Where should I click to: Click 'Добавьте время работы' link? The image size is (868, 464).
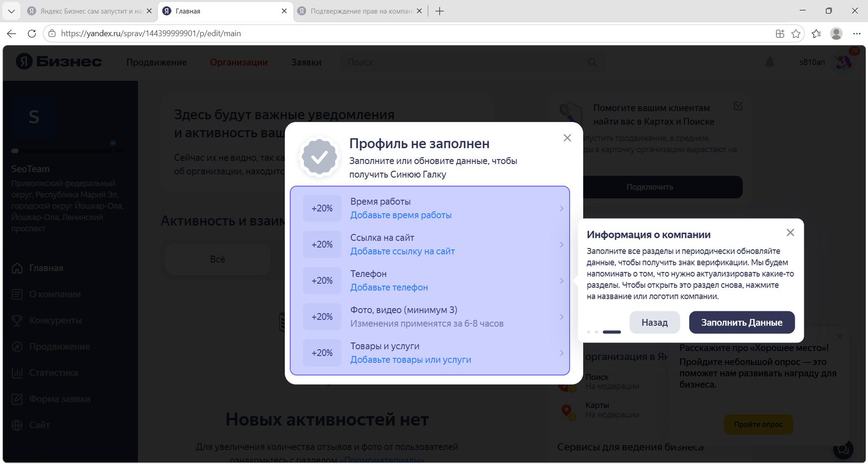[401, 215]
